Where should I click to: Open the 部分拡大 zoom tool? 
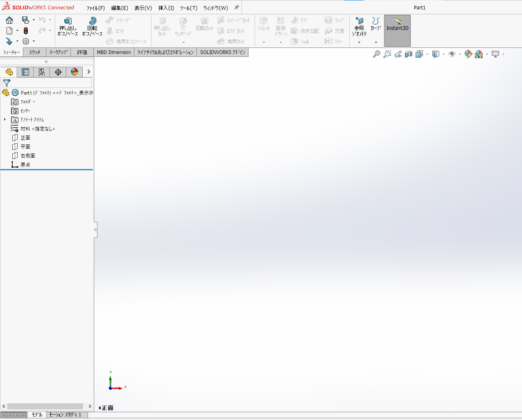point(387,54)
